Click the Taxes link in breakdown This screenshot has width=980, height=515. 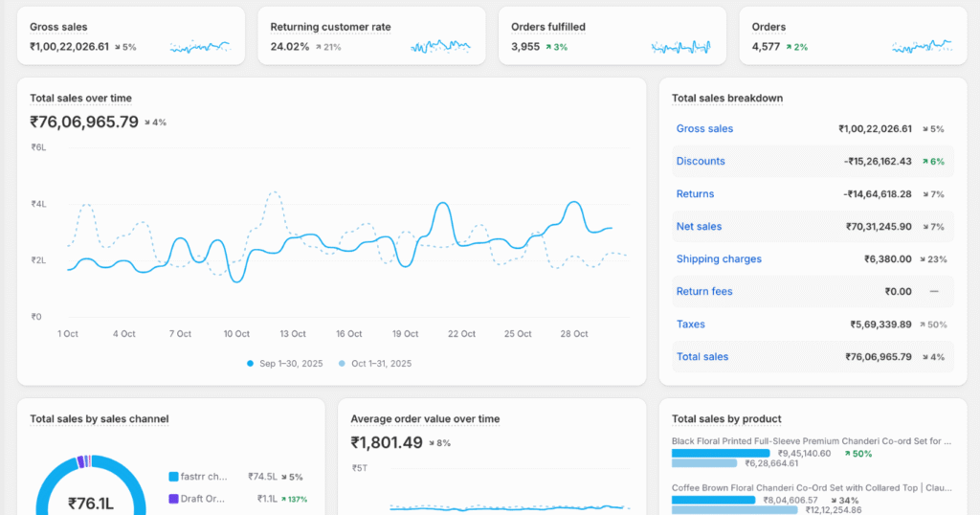point(690,325)
